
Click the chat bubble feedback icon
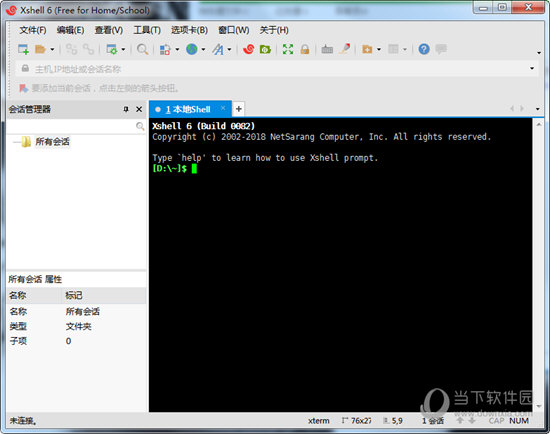tap(441, 49)
